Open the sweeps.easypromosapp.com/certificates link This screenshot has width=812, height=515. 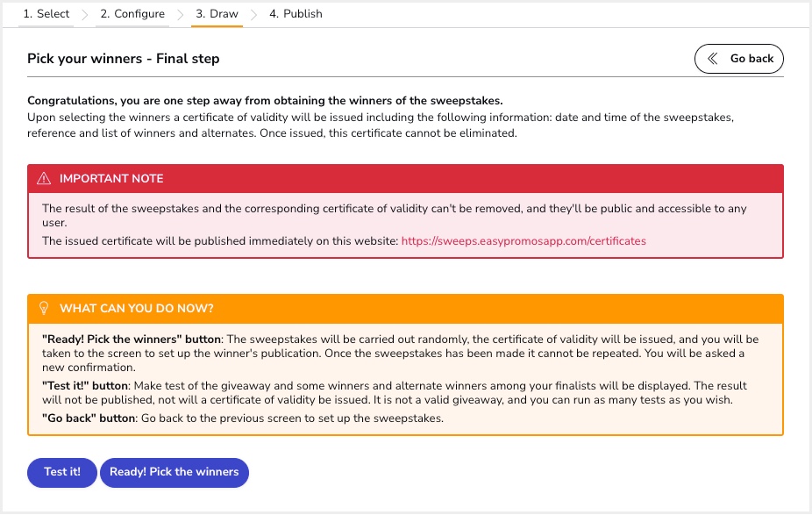pyautogui.click(x=524, y=240)
